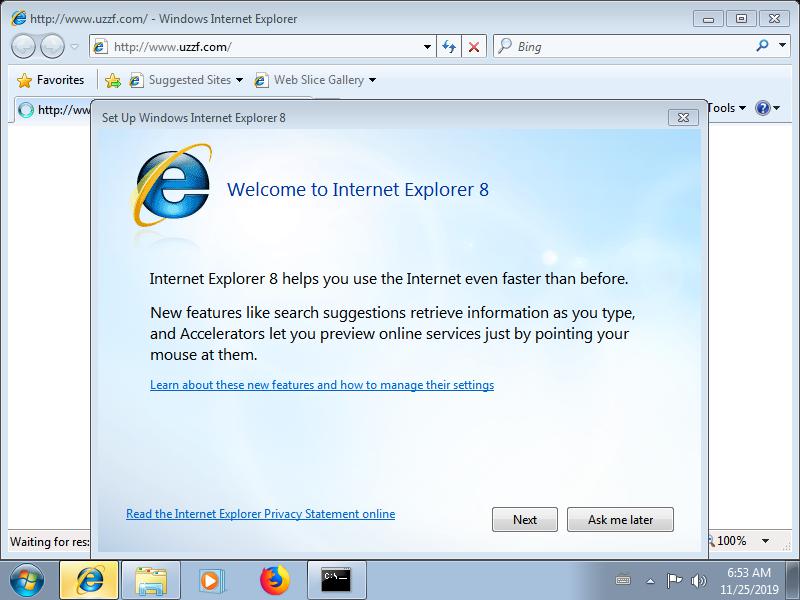Click the Next button
800x600 pixels.
[525, 519]
